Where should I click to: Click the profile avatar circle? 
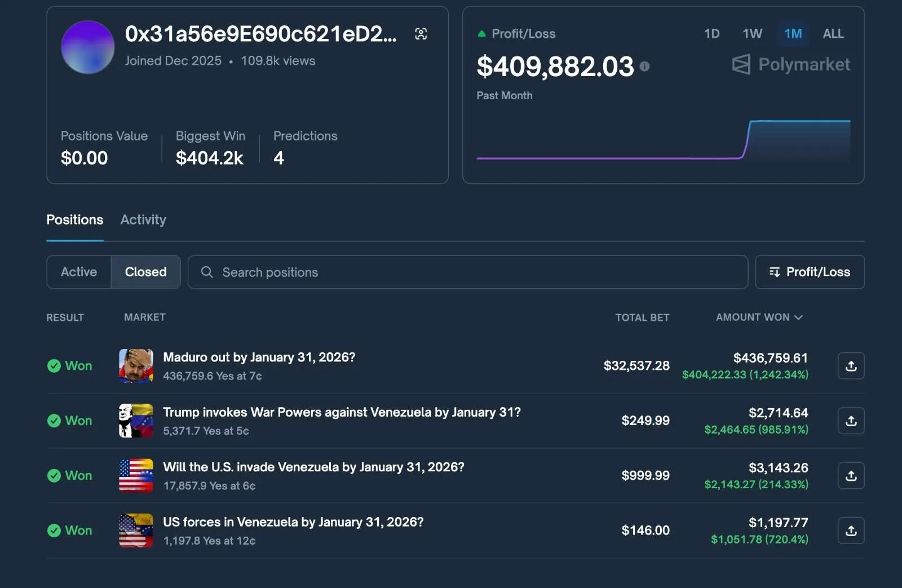tap(87, 47)
